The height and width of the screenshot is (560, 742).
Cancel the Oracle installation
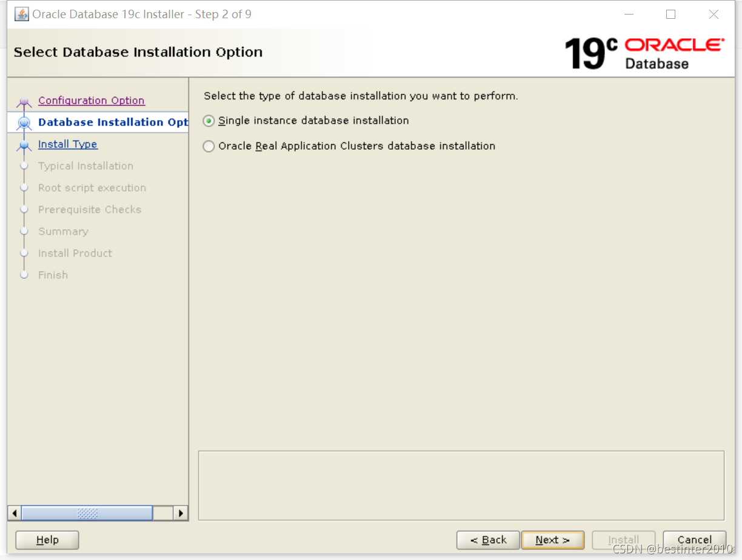coord(694,539)
